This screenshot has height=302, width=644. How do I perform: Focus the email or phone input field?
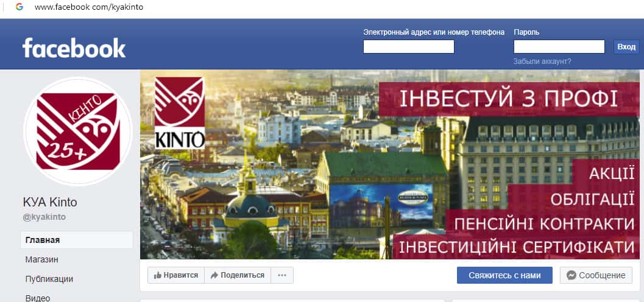(409, 47)
